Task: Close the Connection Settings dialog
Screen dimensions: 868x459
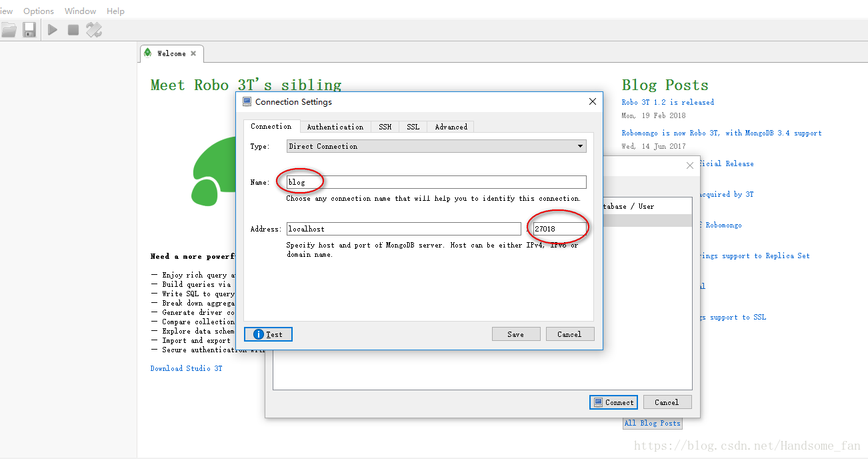Action: [x=592, y=101]
